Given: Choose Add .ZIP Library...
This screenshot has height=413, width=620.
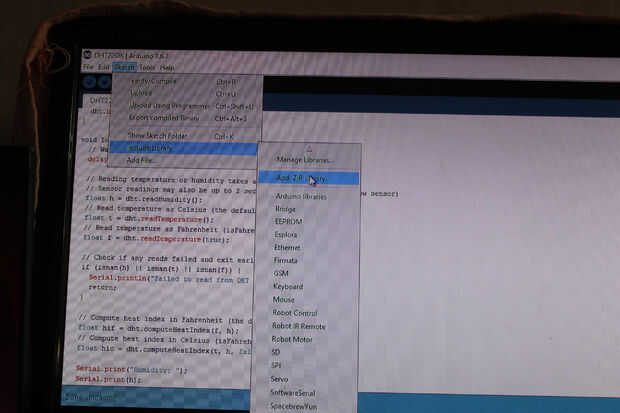Looking at the screenshot, I should pyautogui.click(x=309, y=178).
